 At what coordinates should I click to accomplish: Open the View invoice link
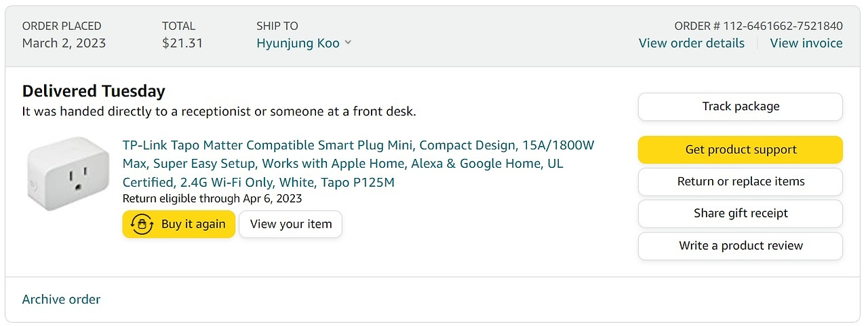tap(806, 43)
